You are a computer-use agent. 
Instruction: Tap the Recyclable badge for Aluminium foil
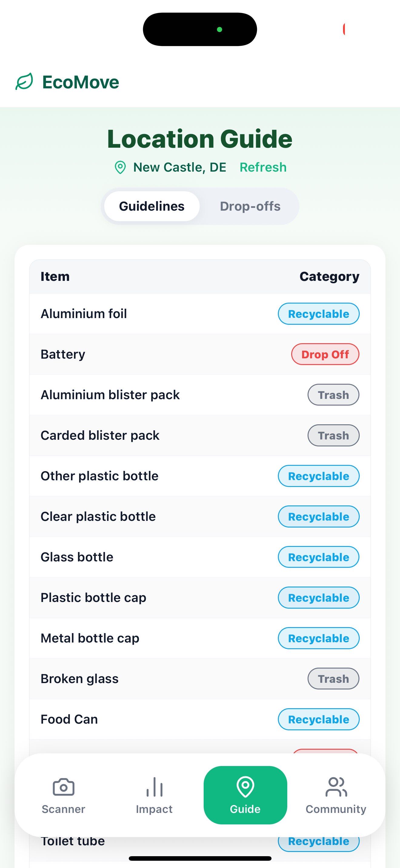(x=318, y=314)
